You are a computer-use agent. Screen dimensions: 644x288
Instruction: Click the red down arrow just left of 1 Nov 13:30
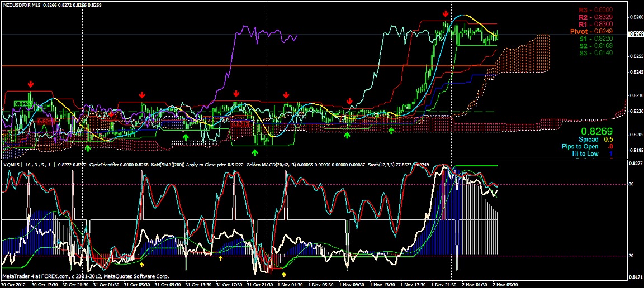click(350, 101)
